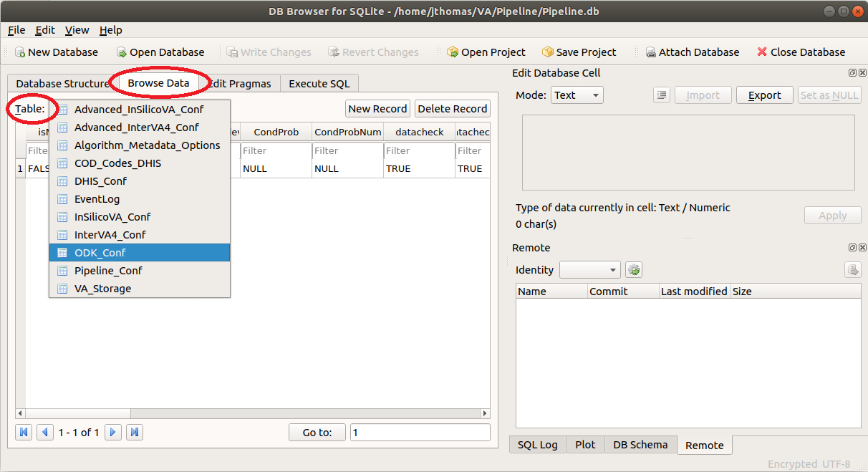Go to next record arrow icon
The image size is (868, 472).
pyautogui.click(x=112, y=432)
